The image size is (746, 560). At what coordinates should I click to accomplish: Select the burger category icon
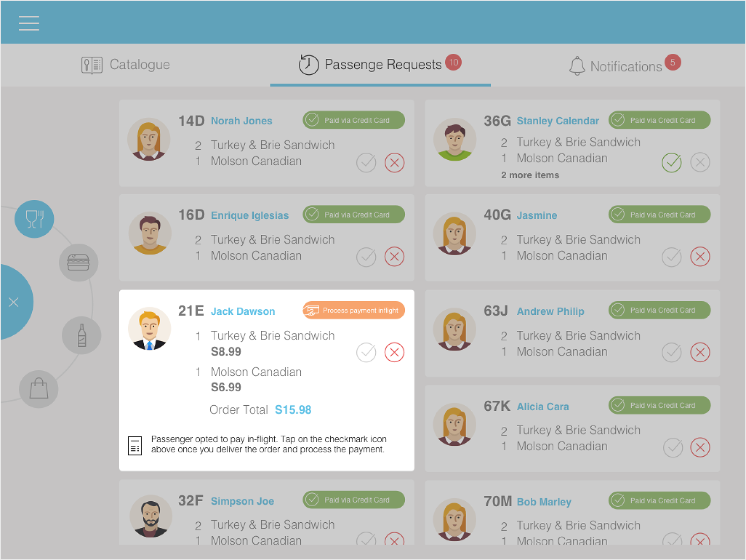click(78, 262)
